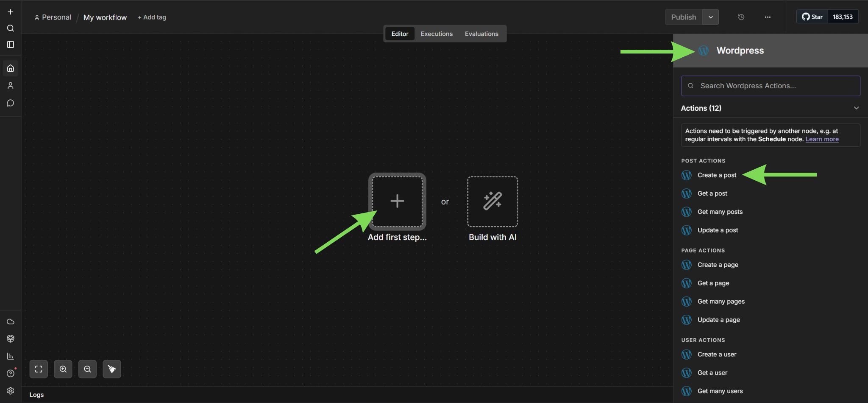Click the fit-to-view canvas icon

pyautogui.click(x=39, y=369)
